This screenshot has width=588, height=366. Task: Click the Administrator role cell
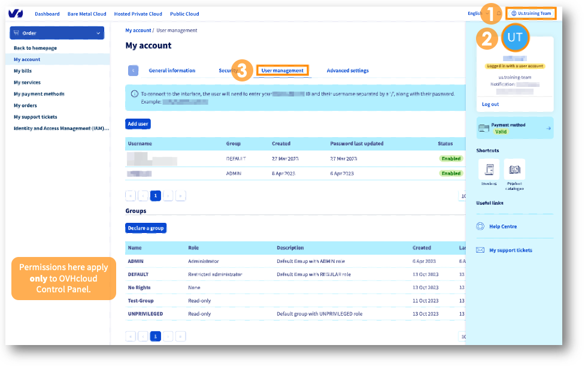[x=203, y=261]
